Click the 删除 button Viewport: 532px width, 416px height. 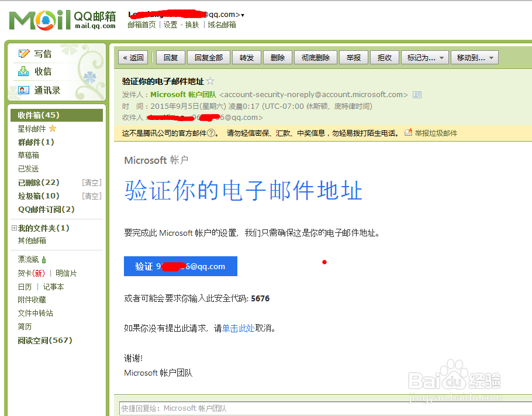pyautogui.click(x=278, y=57)
